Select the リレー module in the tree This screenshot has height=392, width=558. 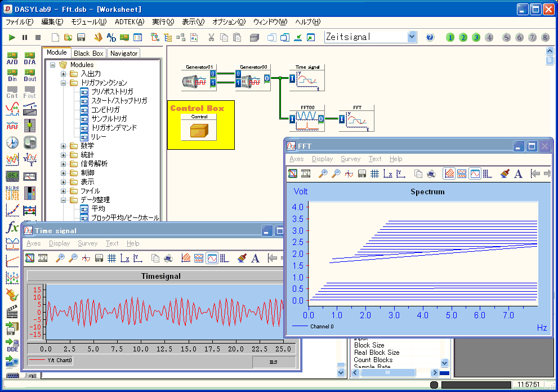[99, 137]
